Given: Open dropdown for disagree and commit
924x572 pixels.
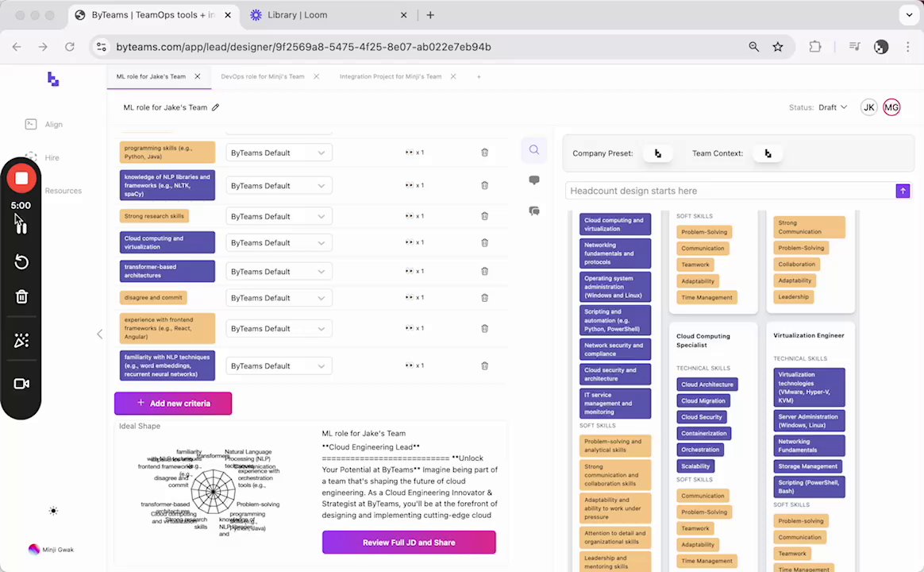Looking at the screenshot, I should (x=279, y=299).
